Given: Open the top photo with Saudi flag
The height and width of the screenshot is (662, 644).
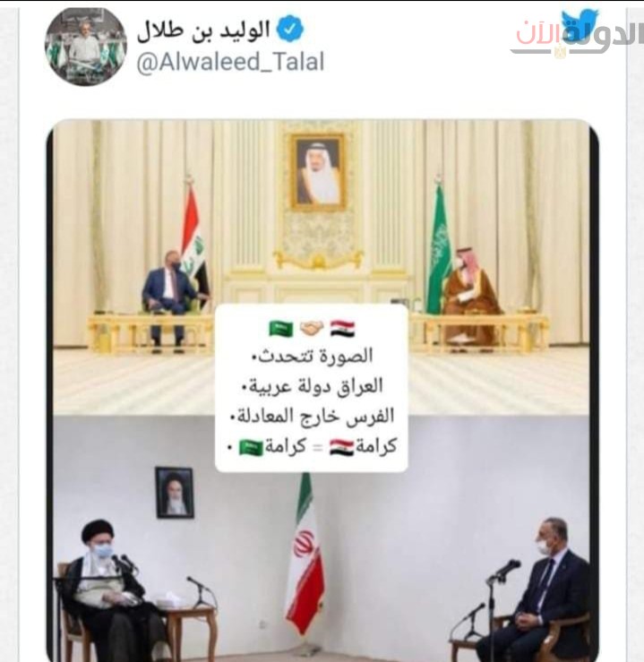Looking at the screenshot, I should click(x=322, y=267).
